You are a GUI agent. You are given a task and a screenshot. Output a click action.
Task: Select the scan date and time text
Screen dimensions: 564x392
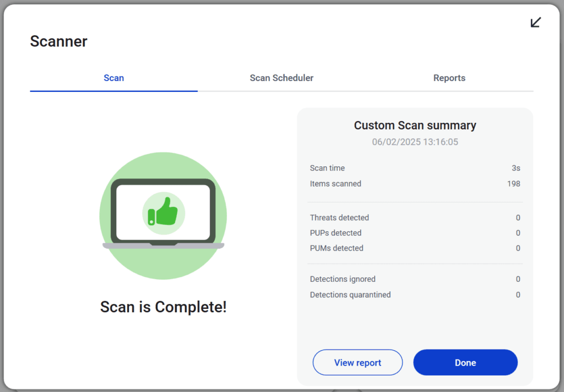415,142
